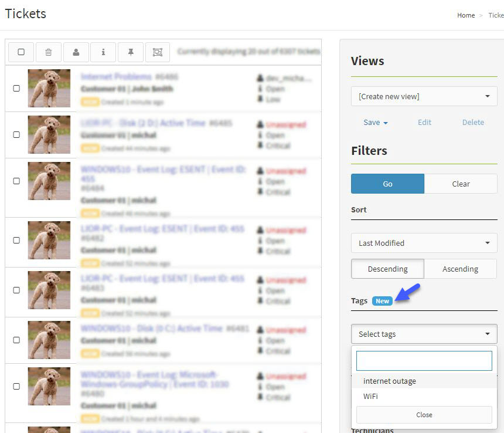Check the GroupPolicy Event ID 1030 ticket checkbox
The width and height of the screenshot is (504, 433).
(x=16, y=386)
